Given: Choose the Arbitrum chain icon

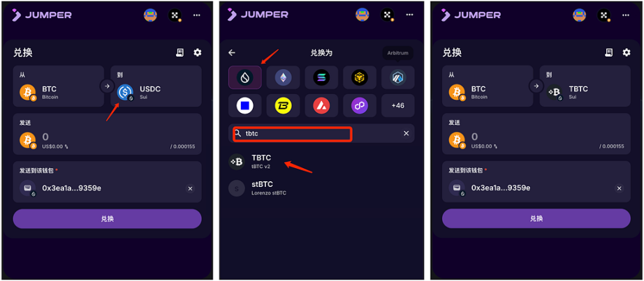Looking at the screenshot, I should pyautogui.click(x=397, y=77).
